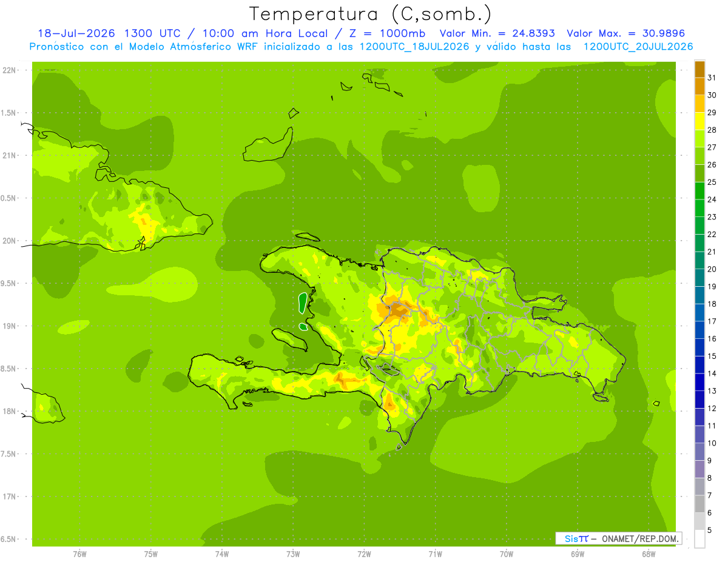
Task: Click the "Z = 1000mb" level text
Action: pos(386,33)
